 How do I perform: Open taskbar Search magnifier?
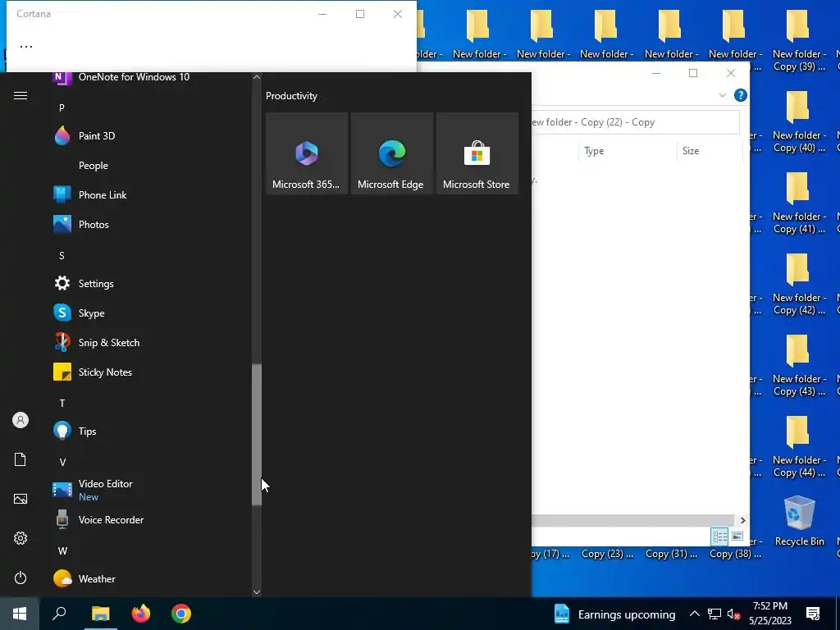click(59, 614)
